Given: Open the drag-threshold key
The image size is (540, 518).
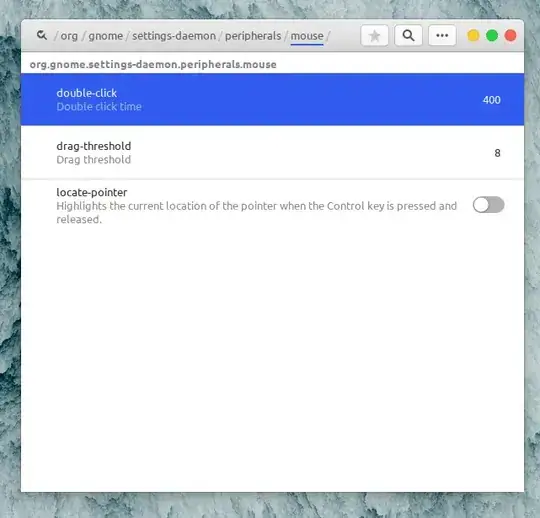Looking at the screenshot, I should (x=272, y=153).
